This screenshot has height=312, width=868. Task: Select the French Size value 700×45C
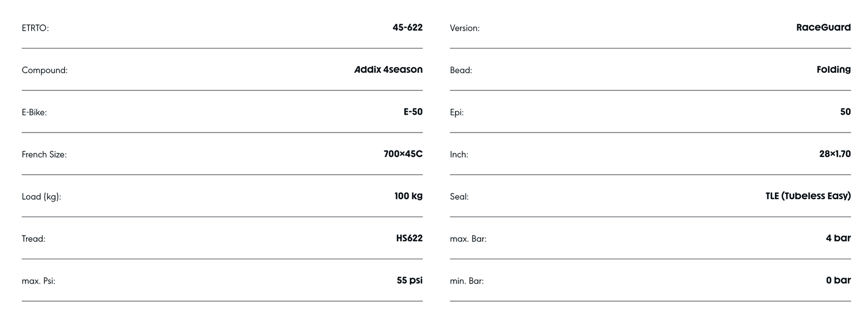[x=403, y=155]
